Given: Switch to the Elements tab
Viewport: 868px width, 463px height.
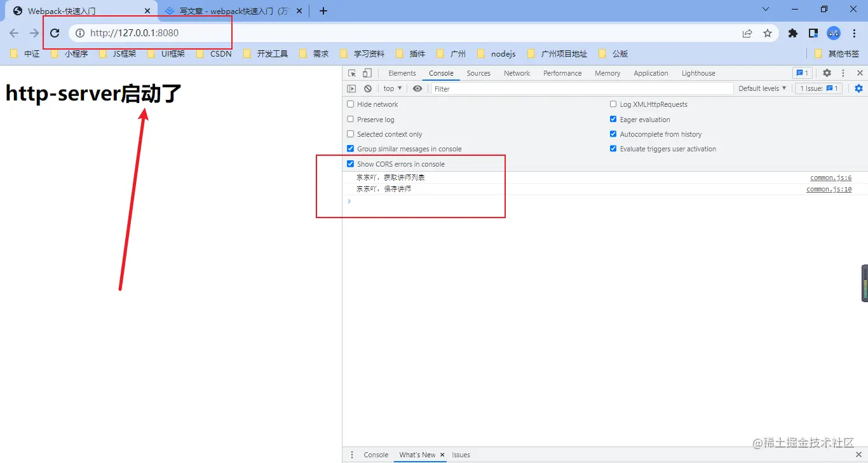Looking at the screenshot, I should [402, 73].
